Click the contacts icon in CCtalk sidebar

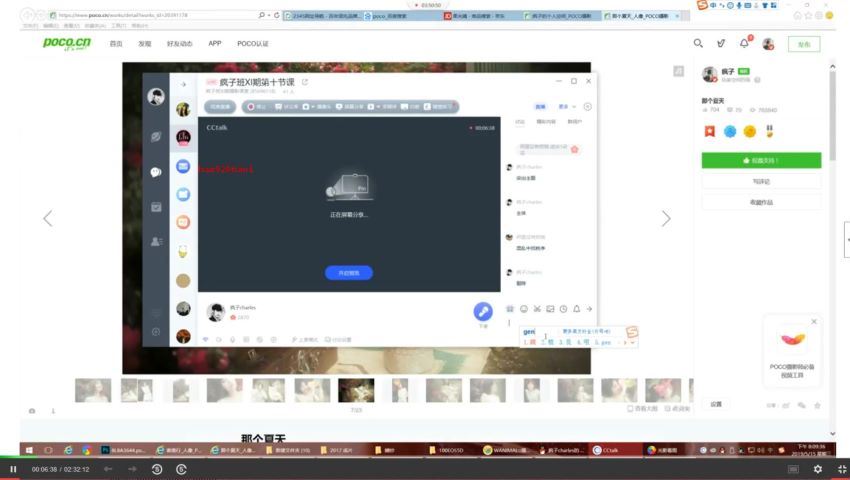(x=156, y=241)
